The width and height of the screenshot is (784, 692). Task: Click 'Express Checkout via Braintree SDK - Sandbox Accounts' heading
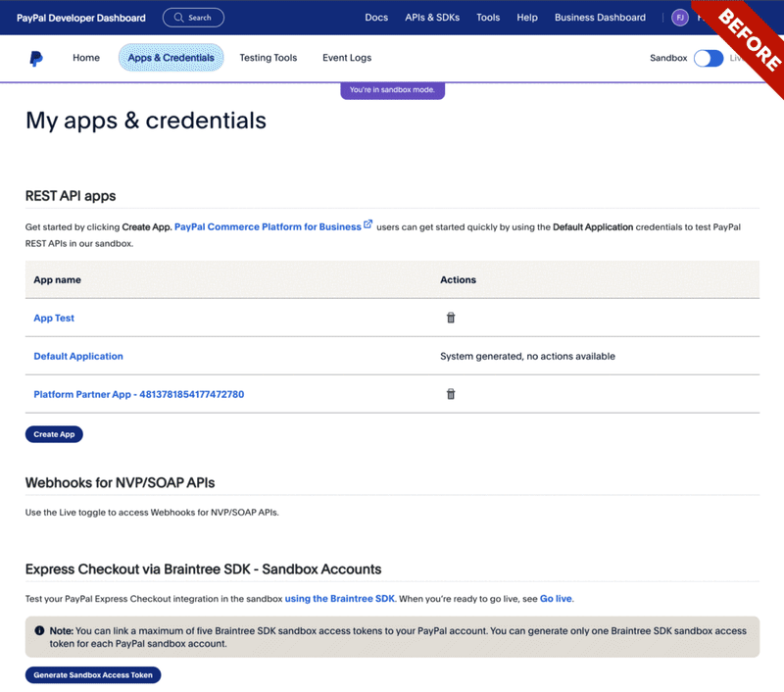pos(204,569)
